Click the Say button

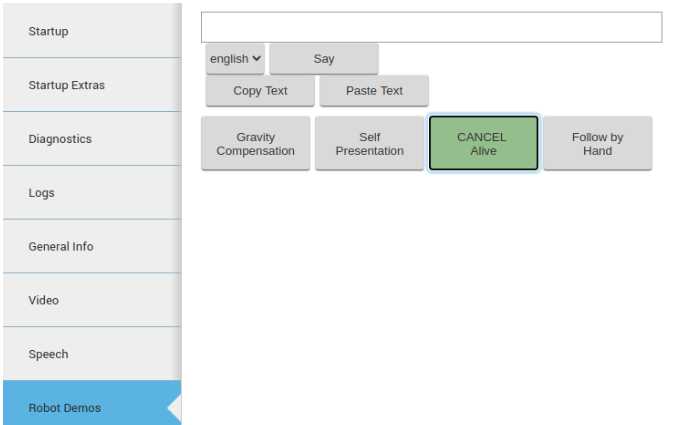(324, 58)
